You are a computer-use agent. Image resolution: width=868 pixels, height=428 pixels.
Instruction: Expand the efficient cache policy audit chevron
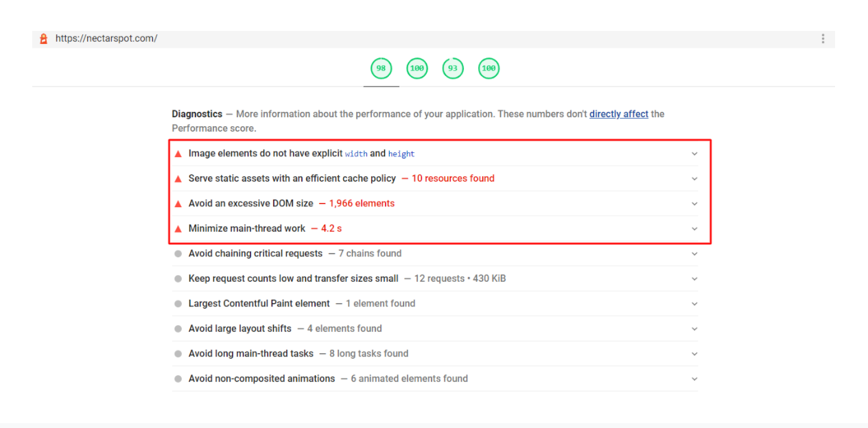pyautogui.click(x=694, y=178)
